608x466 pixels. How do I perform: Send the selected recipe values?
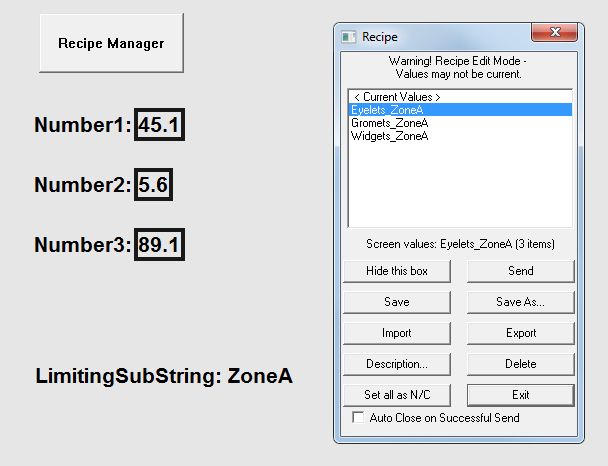pyautogui.click(x=520, y=271)
